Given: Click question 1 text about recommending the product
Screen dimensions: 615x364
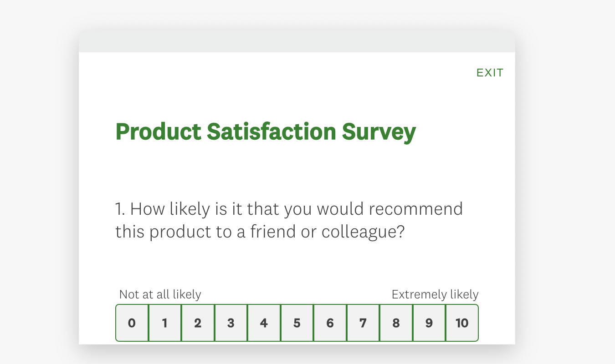Looking at the screenshot, I should tap(289, 220).
